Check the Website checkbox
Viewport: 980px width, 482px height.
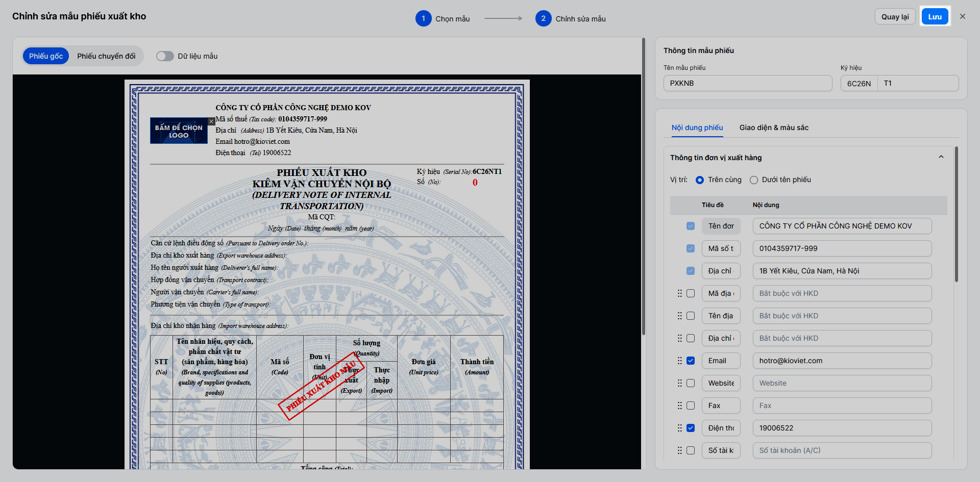[691, 383]
